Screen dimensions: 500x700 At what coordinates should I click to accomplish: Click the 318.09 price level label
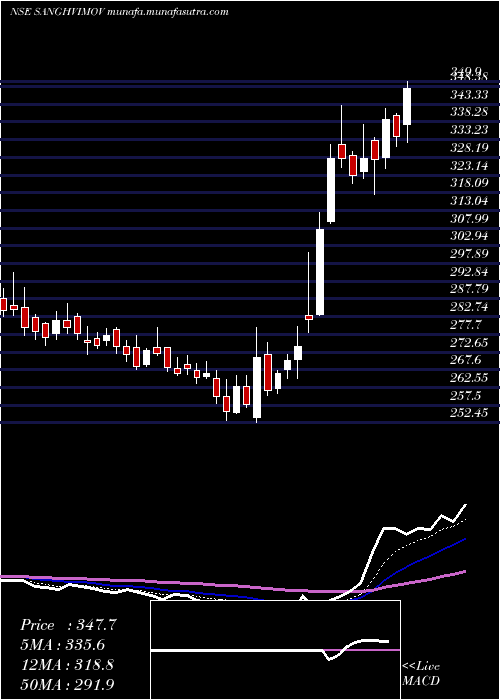pos(469,183)
